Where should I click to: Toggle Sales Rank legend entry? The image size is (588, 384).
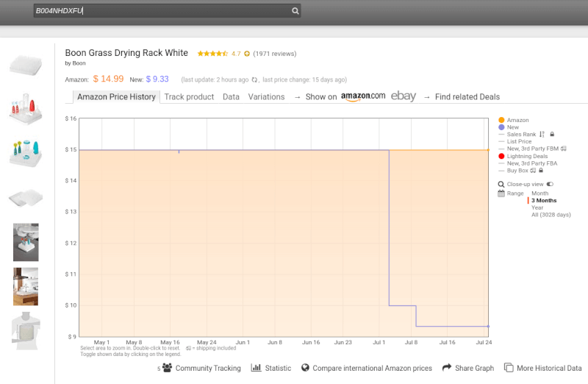coord(521,135)
